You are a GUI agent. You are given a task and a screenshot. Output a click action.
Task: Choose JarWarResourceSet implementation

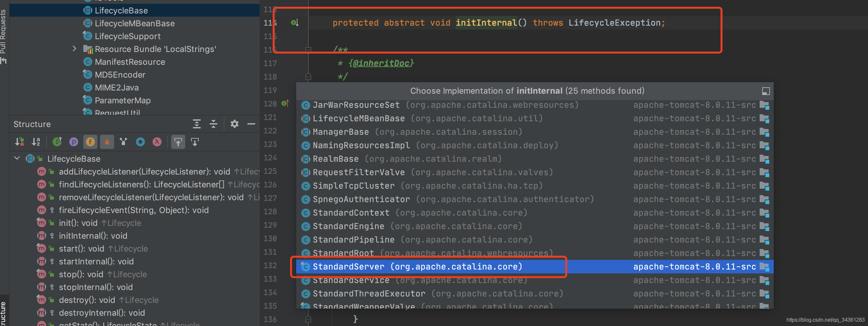[534, 105]
